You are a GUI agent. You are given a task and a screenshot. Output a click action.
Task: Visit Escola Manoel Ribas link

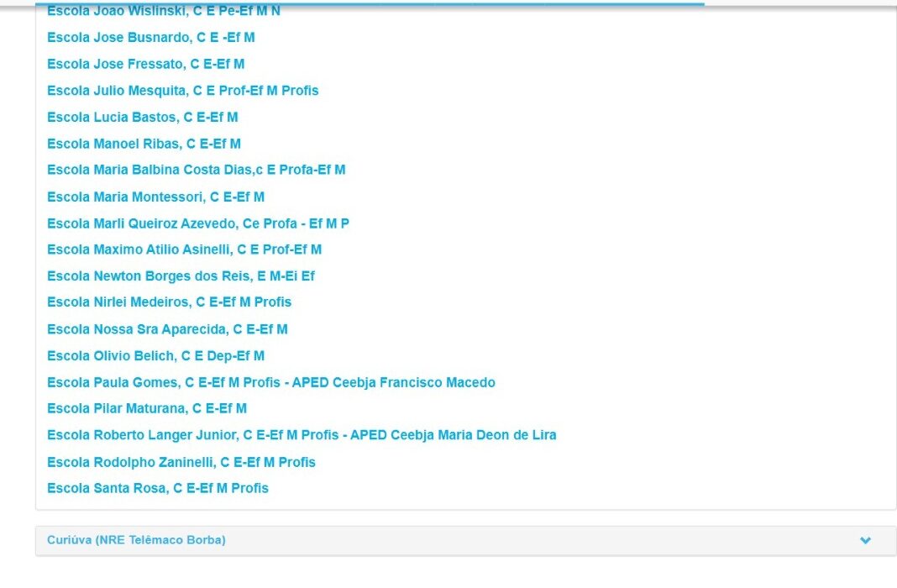144,144
